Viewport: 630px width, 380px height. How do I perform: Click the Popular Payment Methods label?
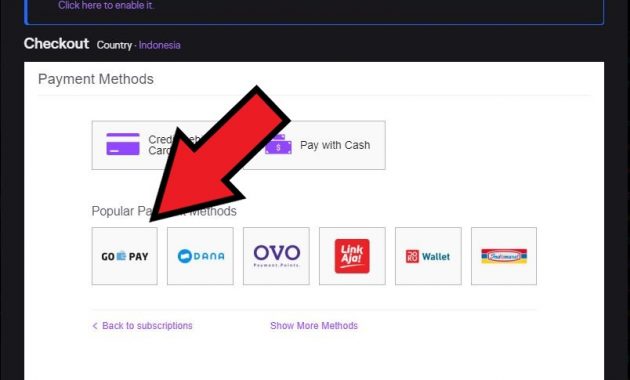tap(164, 211)
